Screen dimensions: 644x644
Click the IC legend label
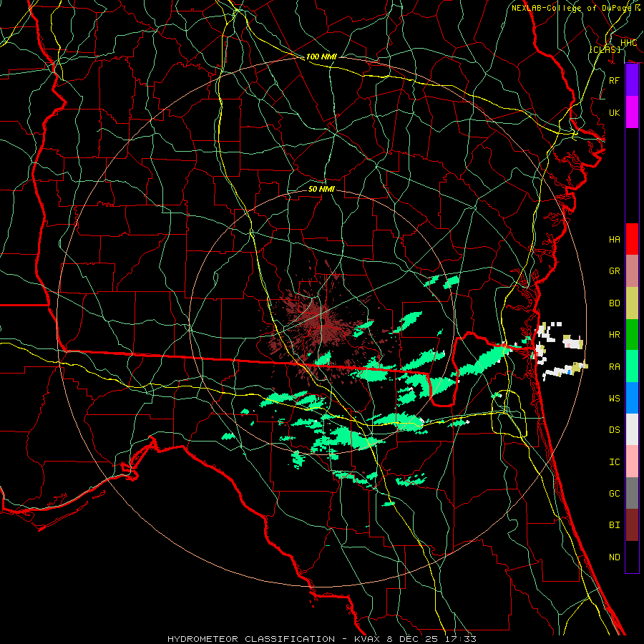pyautogui.click(x=614, y=462)
